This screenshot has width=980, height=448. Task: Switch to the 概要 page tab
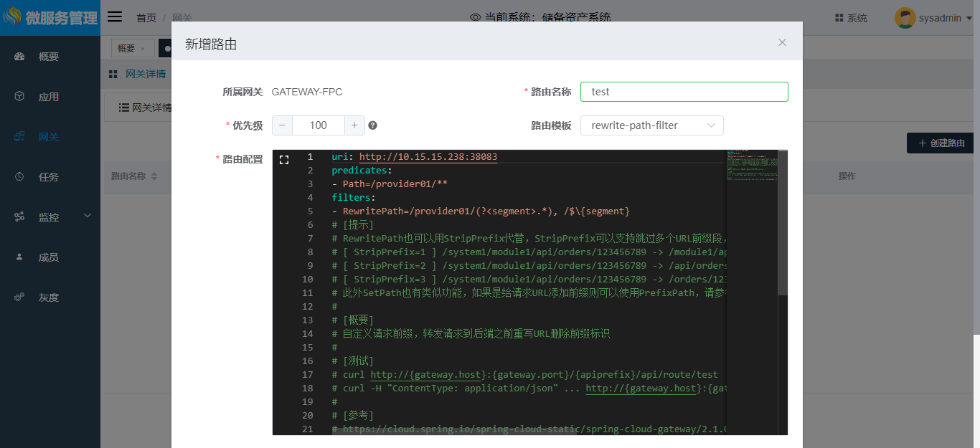pos(126,48)
